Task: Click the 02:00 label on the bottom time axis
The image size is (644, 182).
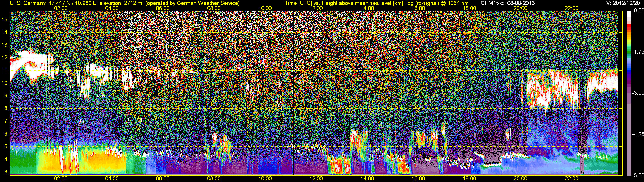Action: click(x=61, y=179)
